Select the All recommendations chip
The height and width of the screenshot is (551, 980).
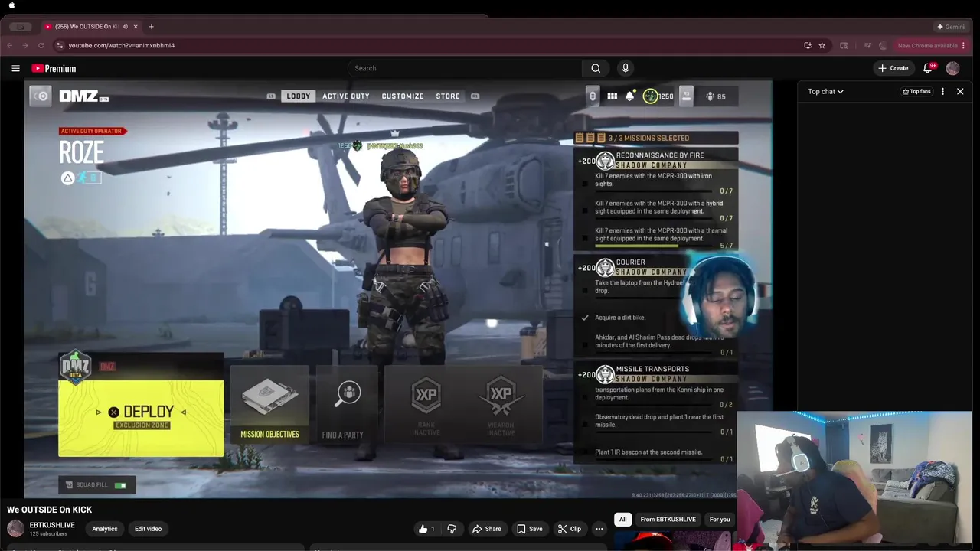tap(623, 520)
